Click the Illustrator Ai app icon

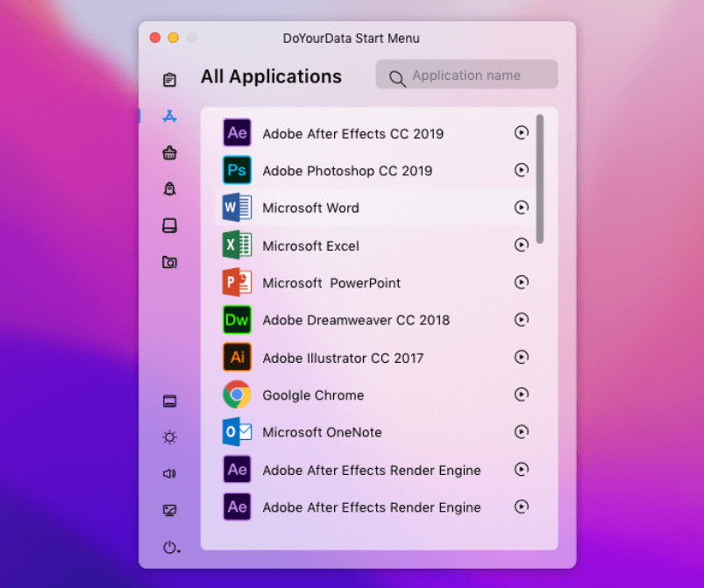[x=237, y=357]
